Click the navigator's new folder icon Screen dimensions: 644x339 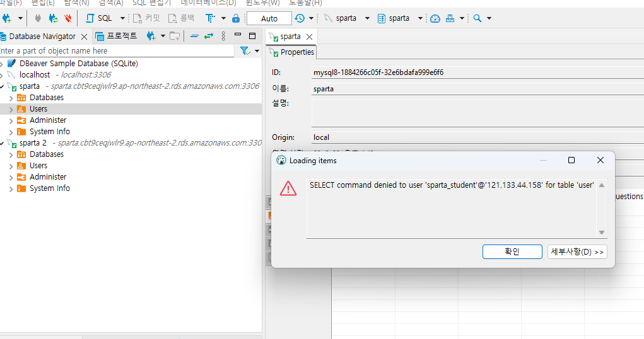click(175, 37)
